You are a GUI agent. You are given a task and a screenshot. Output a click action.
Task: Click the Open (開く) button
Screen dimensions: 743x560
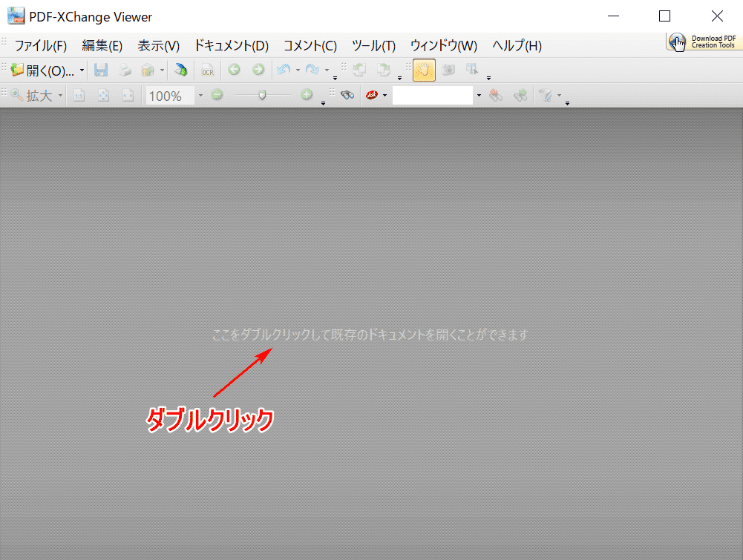[42, 70]
